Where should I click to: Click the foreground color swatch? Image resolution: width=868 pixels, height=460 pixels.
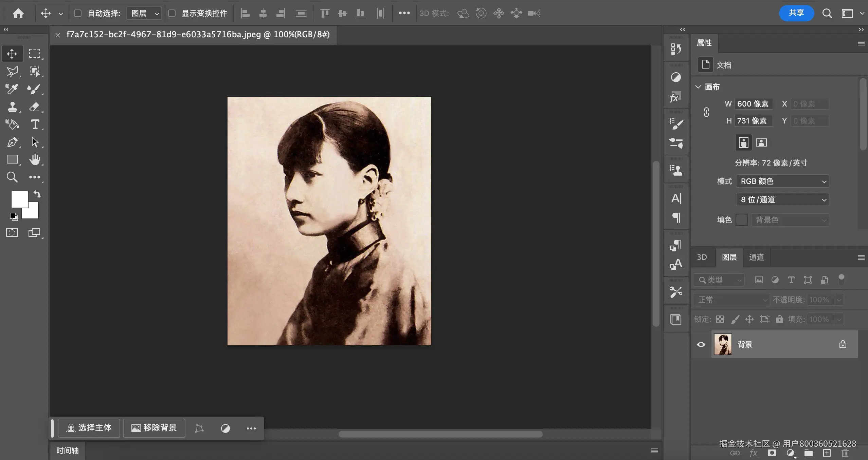(x=19, y=199)
